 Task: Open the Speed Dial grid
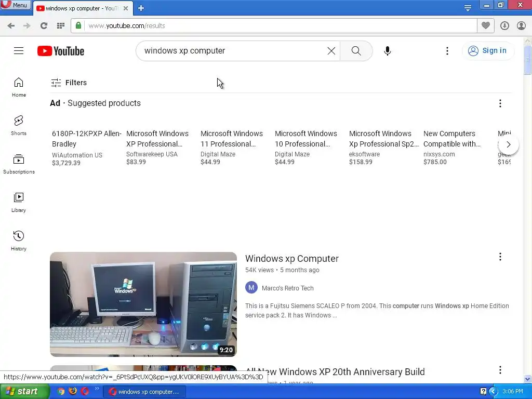61,26
